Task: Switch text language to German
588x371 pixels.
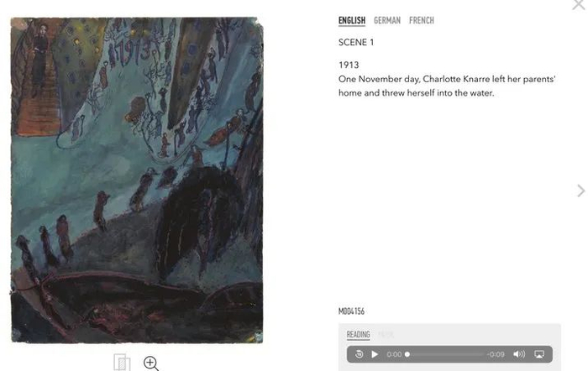Action: click(387, 21)
